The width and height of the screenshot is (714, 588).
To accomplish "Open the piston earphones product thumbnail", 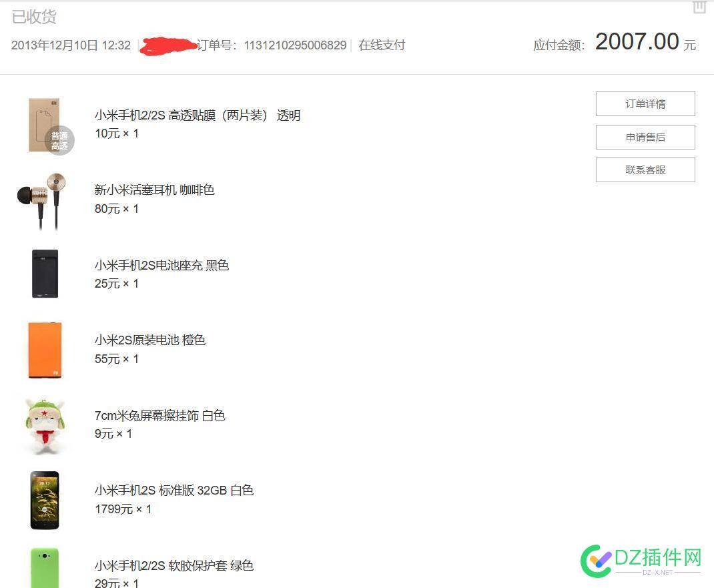I will (42, 201).
